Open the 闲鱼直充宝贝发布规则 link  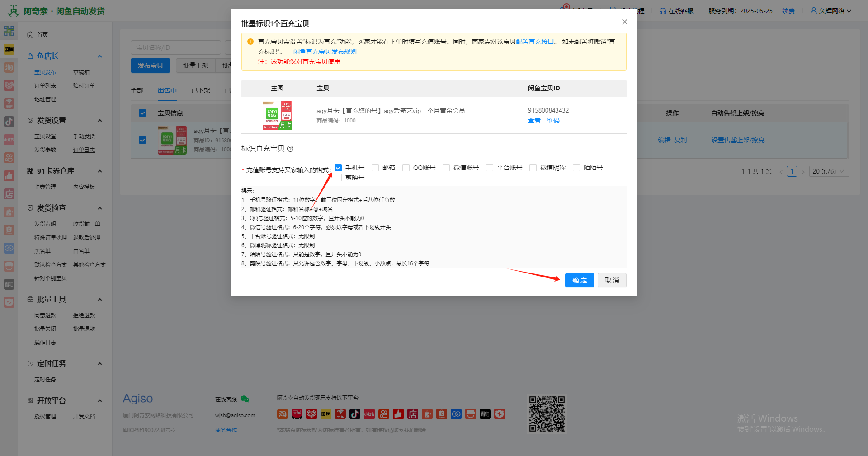coord(325,52)
